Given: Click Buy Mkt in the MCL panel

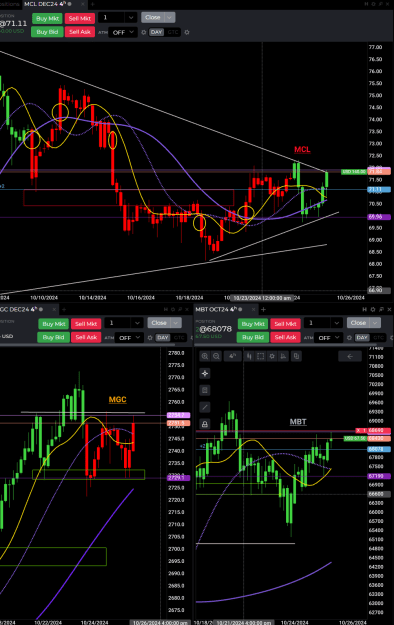Looking at the screenshot, I should 47,18.
